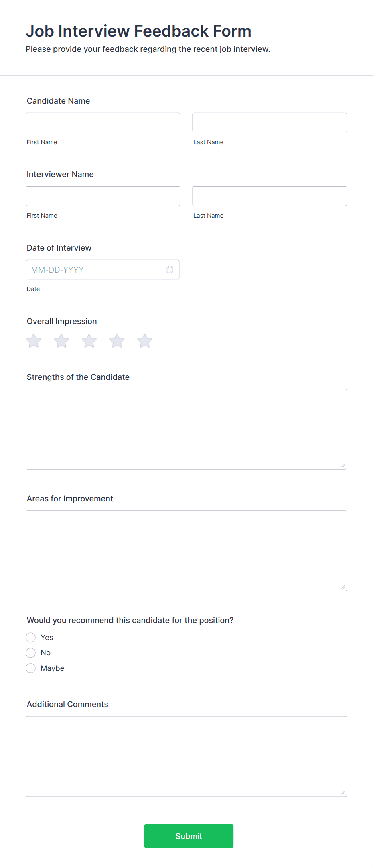
Task: Click the green Submit button
Action: tap(189, 836)
